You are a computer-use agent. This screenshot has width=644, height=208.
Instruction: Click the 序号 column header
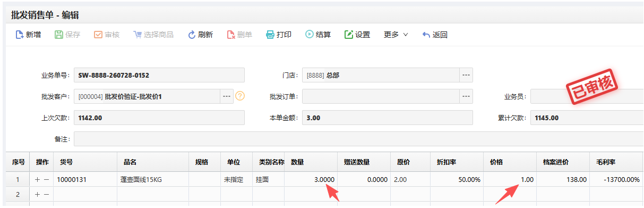[x=18, y=162]
